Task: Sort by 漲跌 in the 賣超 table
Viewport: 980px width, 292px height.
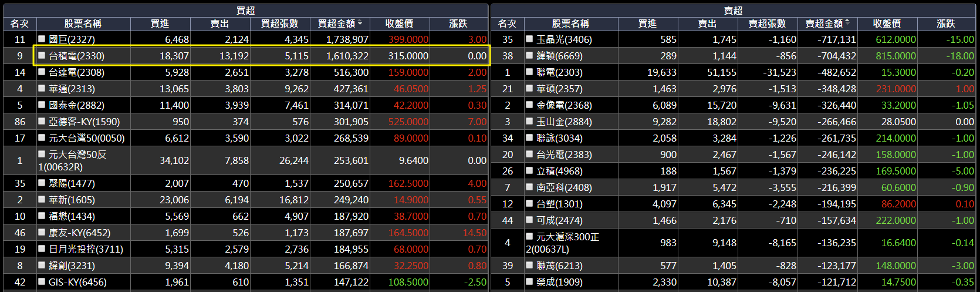Action: coord(946,24)
